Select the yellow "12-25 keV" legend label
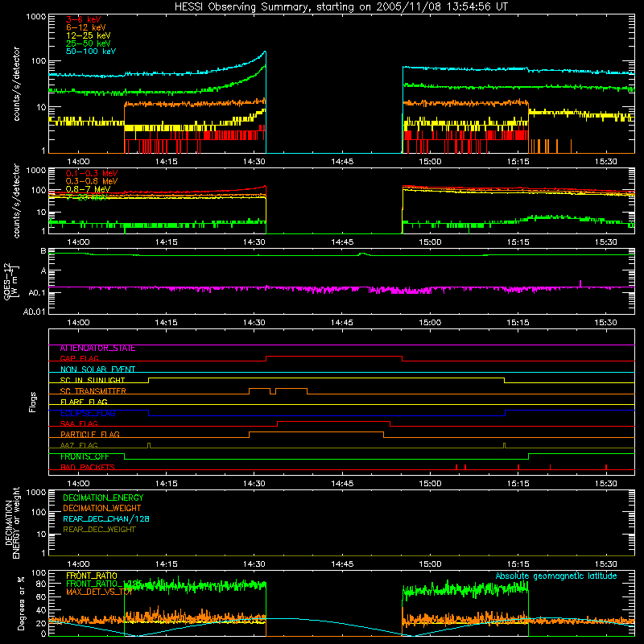Image resolution: width=644 pixels, height=644 pixels. (89, 35)
